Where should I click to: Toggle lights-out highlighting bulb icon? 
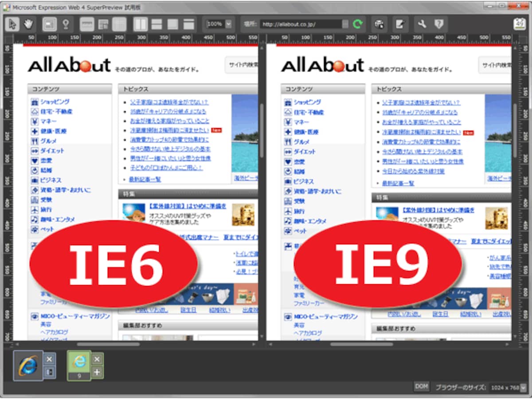click(66, 24)
